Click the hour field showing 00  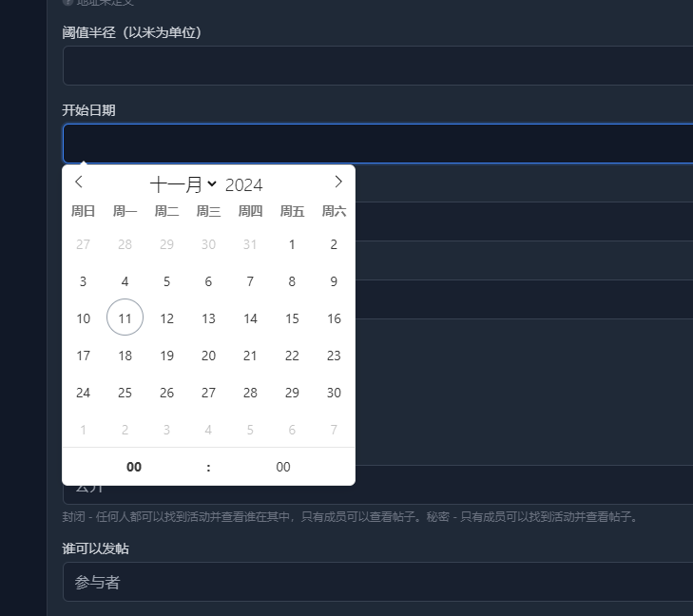134,467
